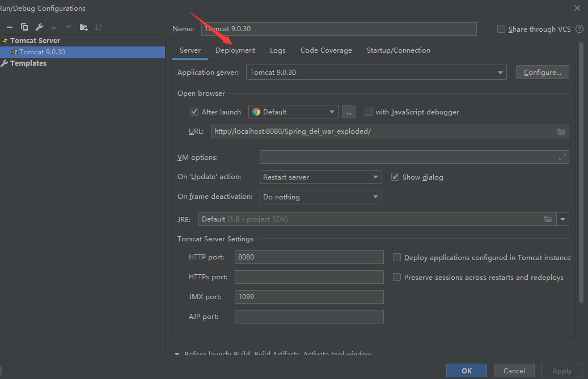Screen dimensions: 588x379
Task: Open the On frame deactivation dropdown
Action: pos(320,197)
